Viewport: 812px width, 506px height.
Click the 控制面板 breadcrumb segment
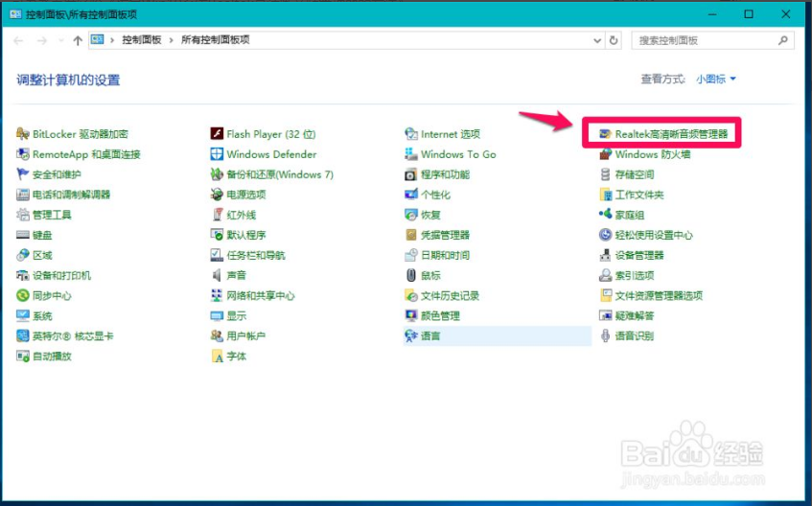point(142,40)
